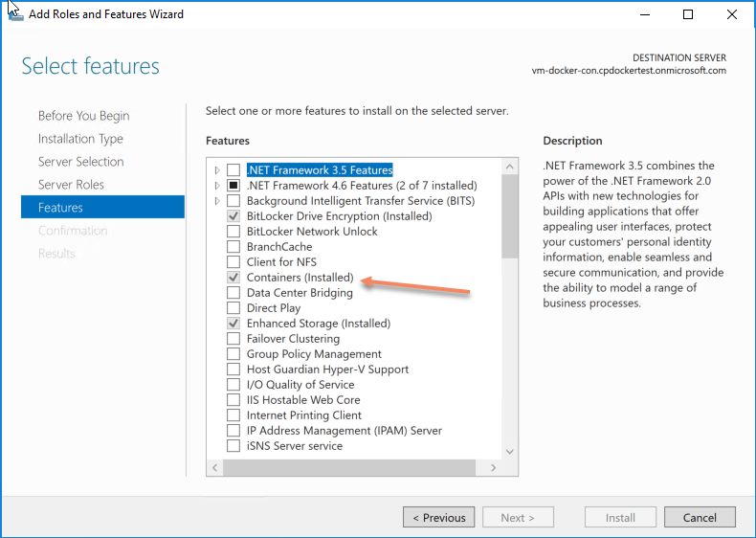This screenshot has height=538, width=756.
Task: Click the Install button
Action: click(x=620, y=517)
